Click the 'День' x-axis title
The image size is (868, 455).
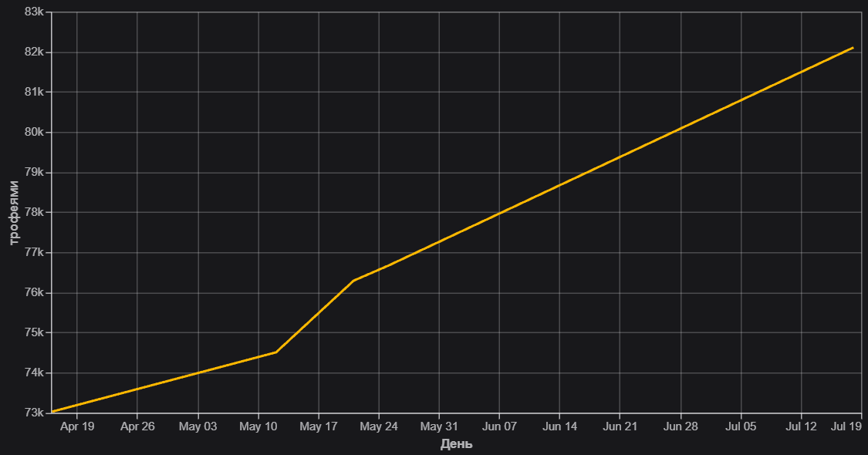click(x=456, y=444)
